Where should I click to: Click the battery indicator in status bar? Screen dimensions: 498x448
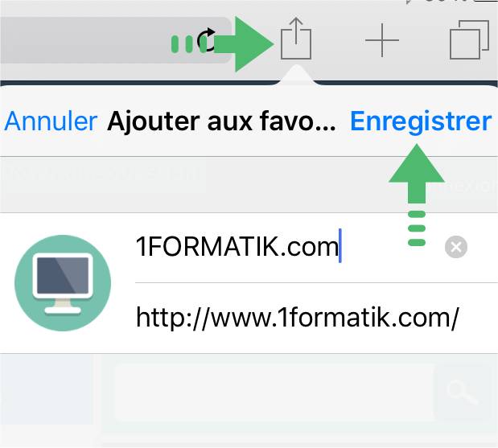(x=485, y=1)
